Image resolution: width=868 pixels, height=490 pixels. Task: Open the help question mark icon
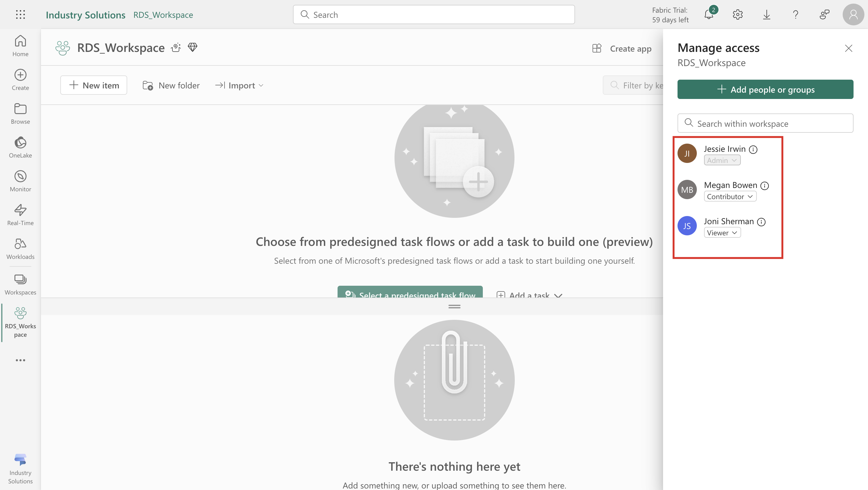click(796, 14)
